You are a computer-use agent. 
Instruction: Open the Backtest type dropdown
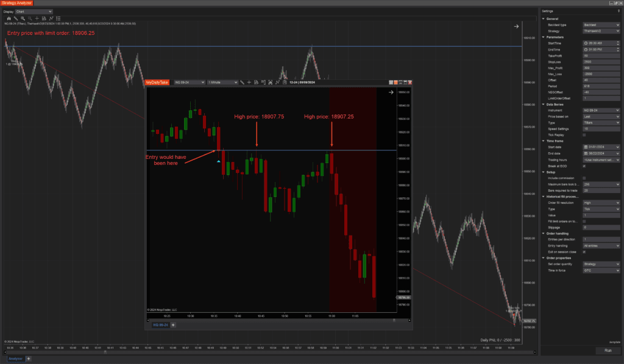click(x=601, y=25)
